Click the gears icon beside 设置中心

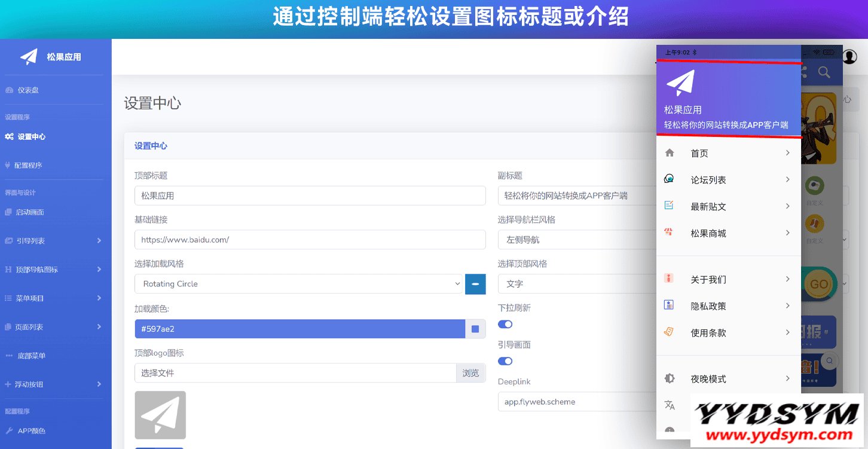coord(9,137)
